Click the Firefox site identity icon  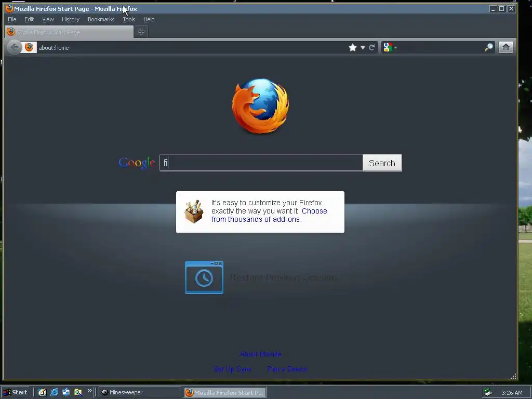[x=29, y=47]
